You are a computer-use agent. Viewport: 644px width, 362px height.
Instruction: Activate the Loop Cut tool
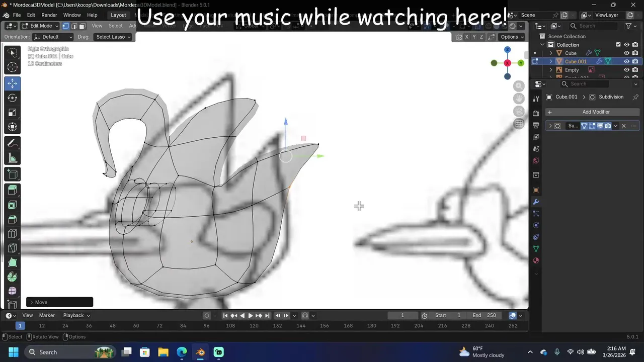pos(13,233)
